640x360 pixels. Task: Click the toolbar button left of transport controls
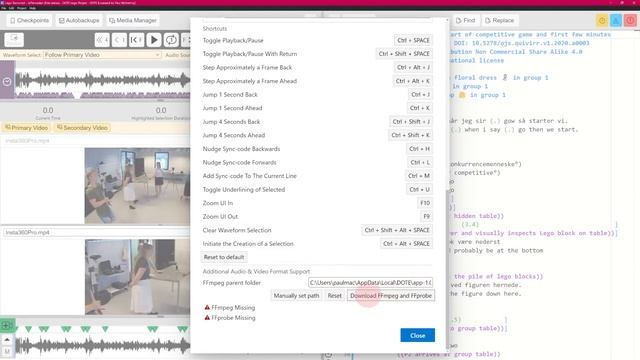click(x=14, y=40)
